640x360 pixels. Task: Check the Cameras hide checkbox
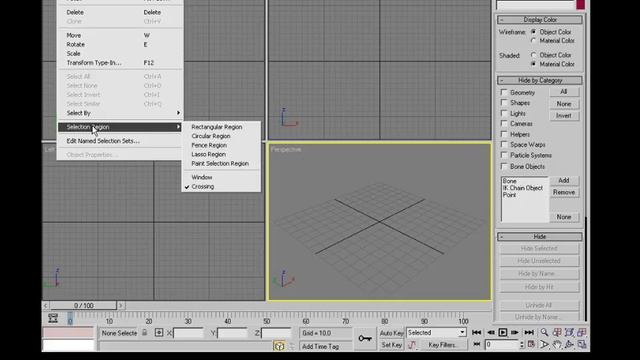pyautogui.click(x=504, y=123)
